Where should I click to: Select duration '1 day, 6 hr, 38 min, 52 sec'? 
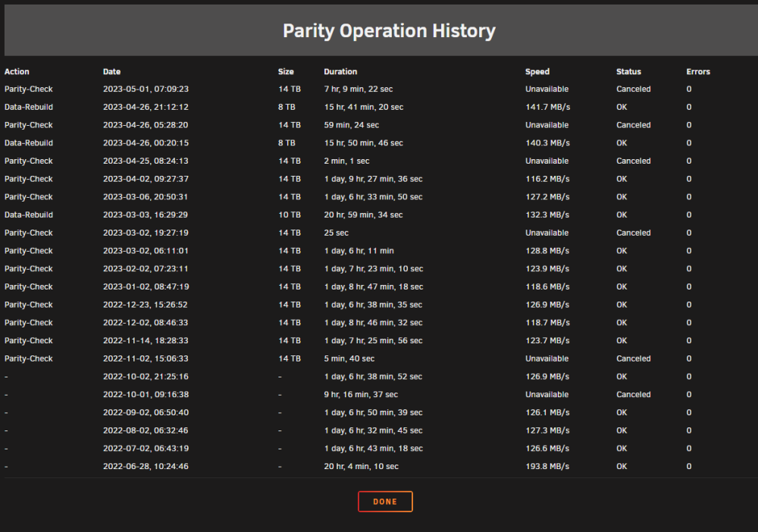[373, 377]
